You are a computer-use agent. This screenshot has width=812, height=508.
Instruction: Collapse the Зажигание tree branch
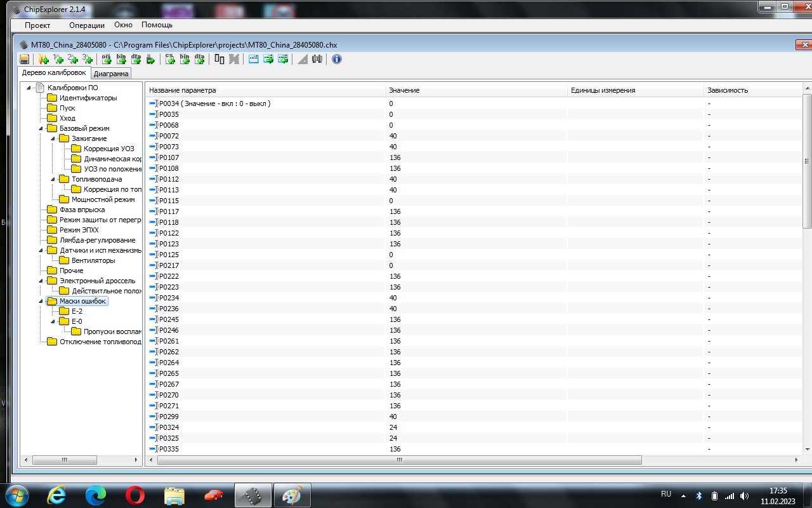point(54,138)
